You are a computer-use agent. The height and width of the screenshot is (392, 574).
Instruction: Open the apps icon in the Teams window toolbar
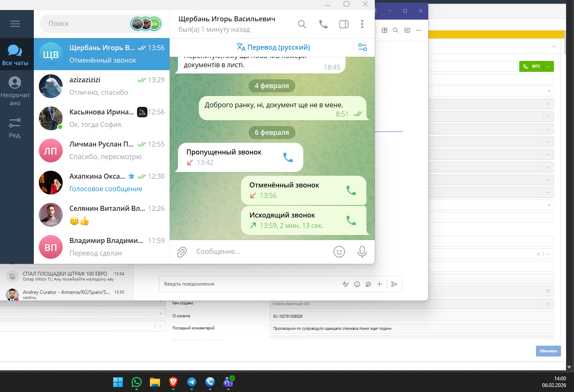tap(385, 30)
